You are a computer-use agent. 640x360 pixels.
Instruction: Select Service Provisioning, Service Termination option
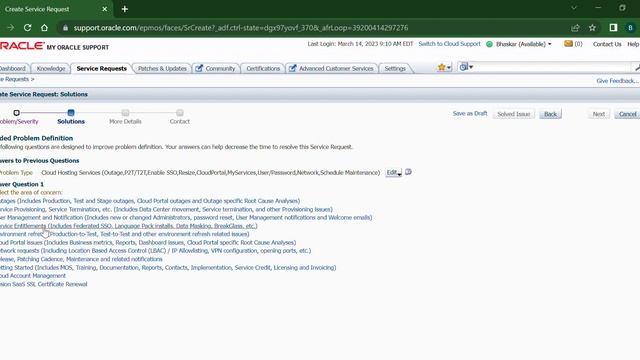coord(166,209)
